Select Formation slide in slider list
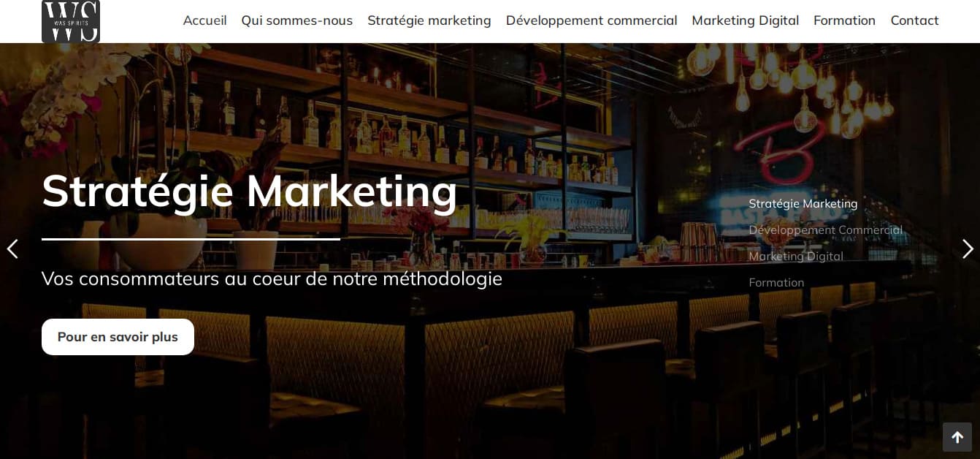This screenshot has height=459, width=980. 776,283
